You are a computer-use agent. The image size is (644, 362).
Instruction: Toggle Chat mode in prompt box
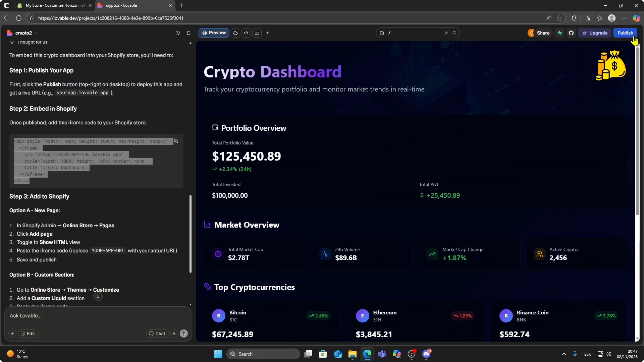[157, 333]
